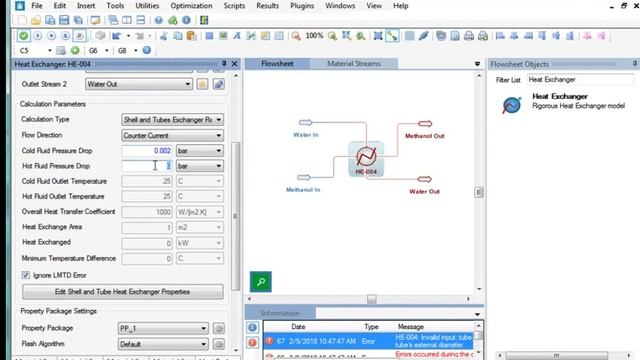640x360 pixels.
Task: Click the Open file folder icon
Action: 36,20
